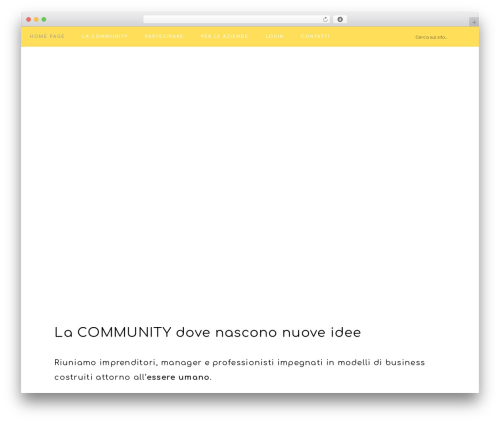The width and height of the screenshot is (500, 423).
Task: Click the paragraph line starting 'Riuniamo imprenditori'
Action: (x=239, y=363)
